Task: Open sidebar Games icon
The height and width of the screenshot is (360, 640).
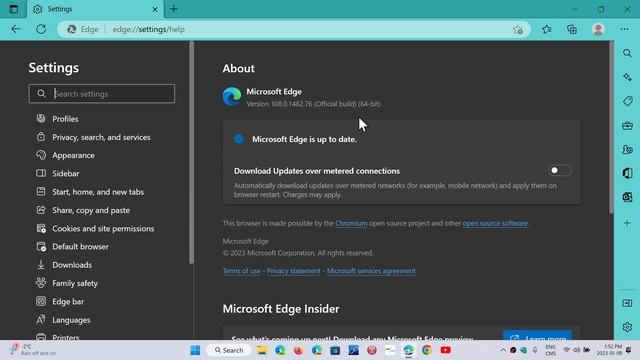Action: coord(627,149)
